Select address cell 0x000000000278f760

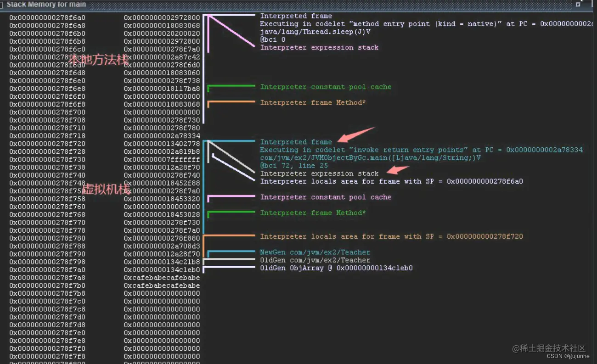tap(47, 207)
